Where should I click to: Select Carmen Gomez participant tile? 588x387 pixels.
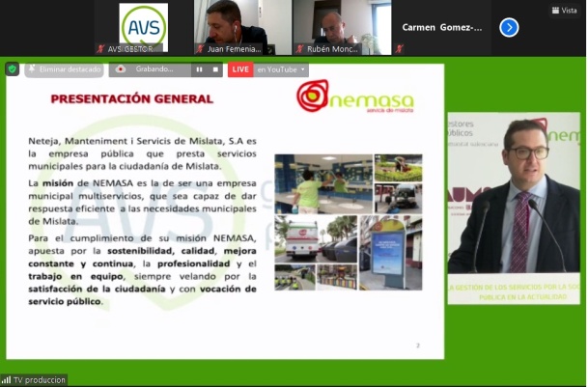click(x=441, y=27)
